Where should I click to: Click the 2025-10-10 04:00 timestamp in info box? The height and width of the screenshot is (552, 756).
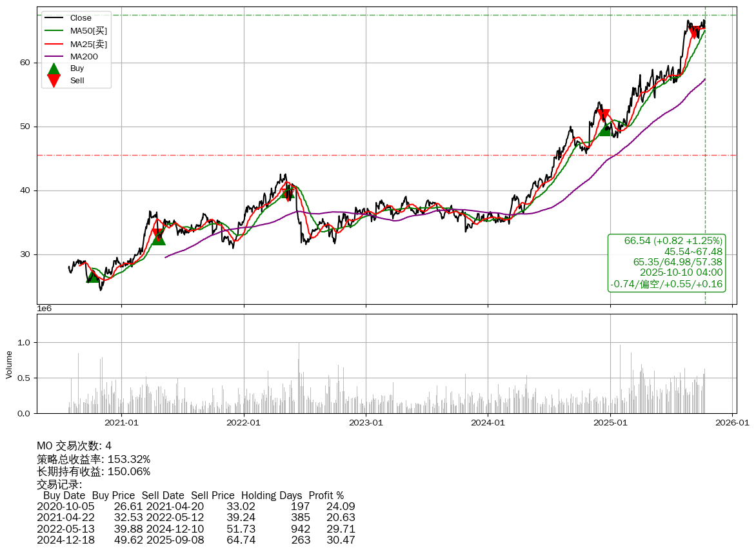click(681, 273)
